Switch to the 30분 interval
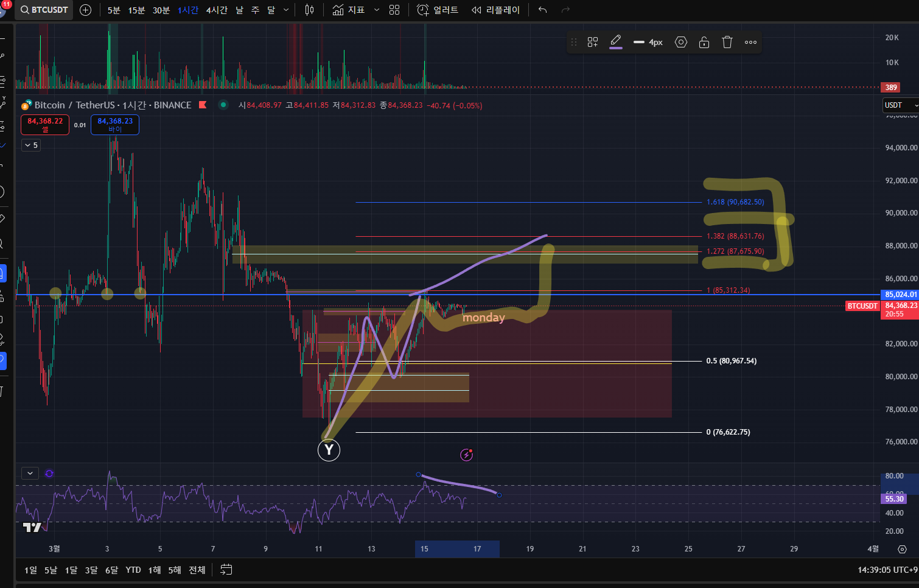Viewport: 919px width, 588px height. [x=161, y=10]
